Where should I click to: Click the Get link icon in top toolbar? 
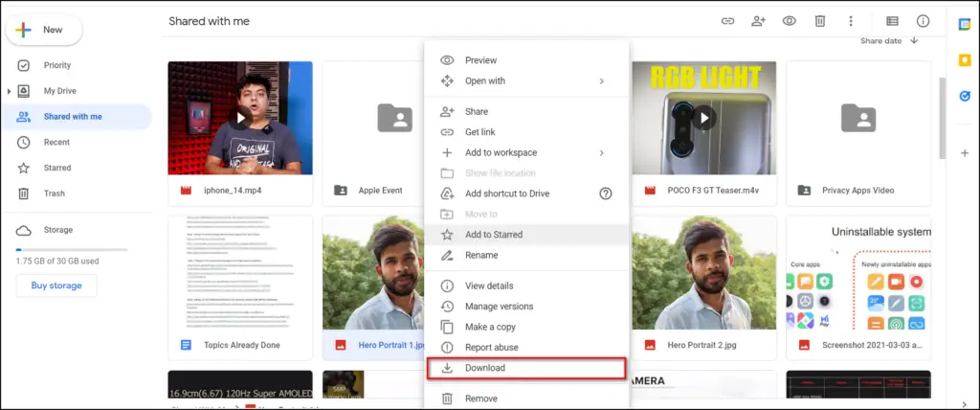727,21
